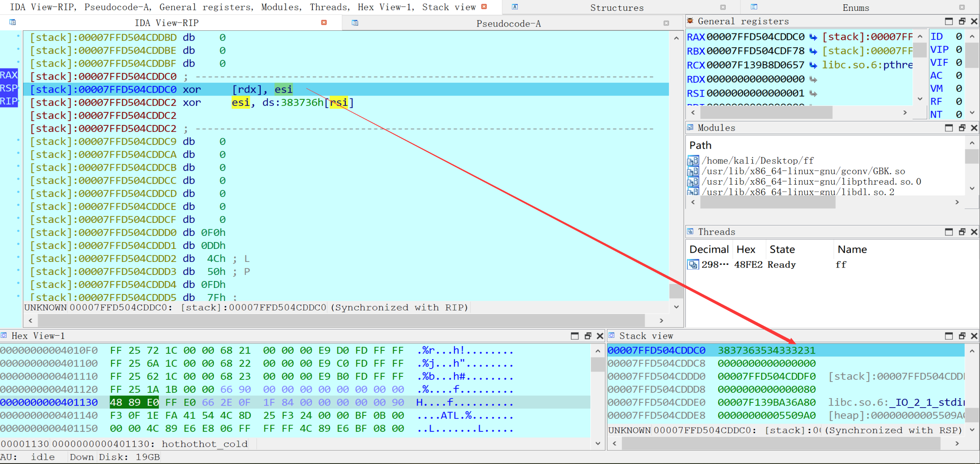Maximize the General registers panel
Viewport: 980px width, 464px height.
(949, 21)
